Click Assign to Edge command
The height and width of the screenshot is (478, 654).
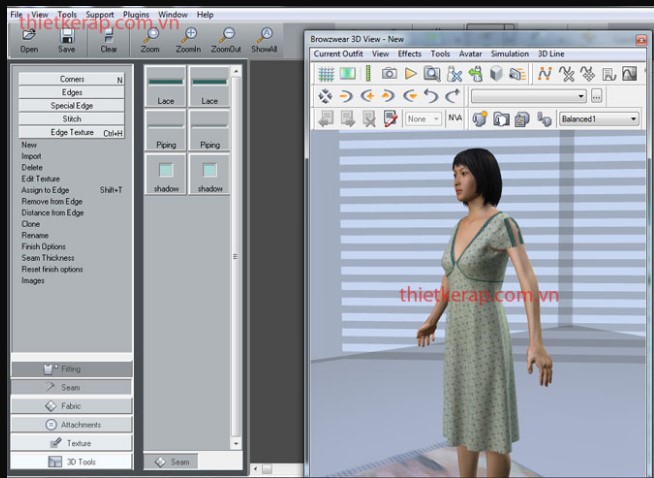45,190
